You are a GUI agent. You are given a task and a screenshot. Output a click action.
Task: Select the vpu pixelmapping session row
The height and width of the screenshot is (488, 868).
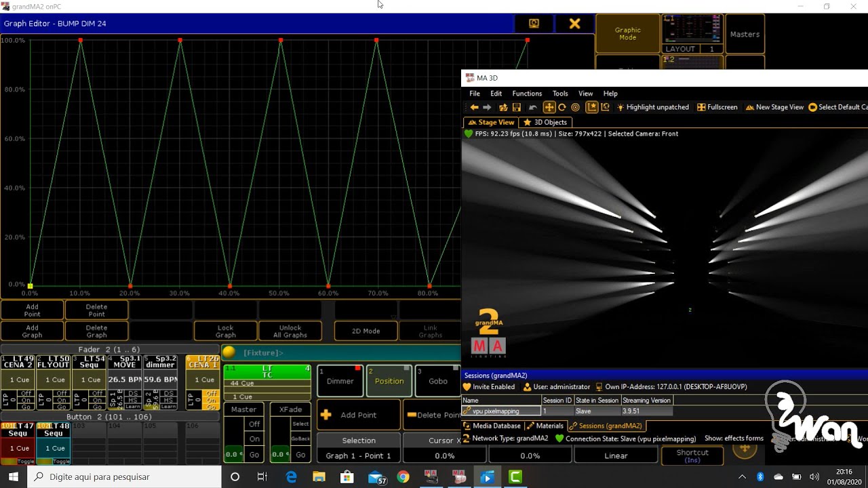[x=568, y=411]
